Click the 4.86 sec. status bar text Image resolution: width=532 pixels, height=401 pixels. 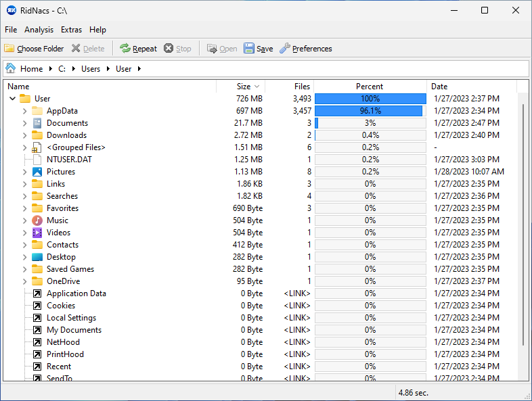[414, 393]
